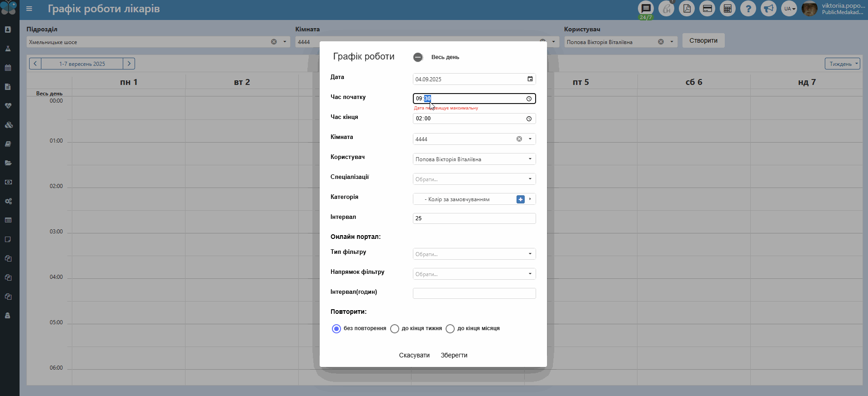Select до кінця тижня radio option

[x=395, y=329]
